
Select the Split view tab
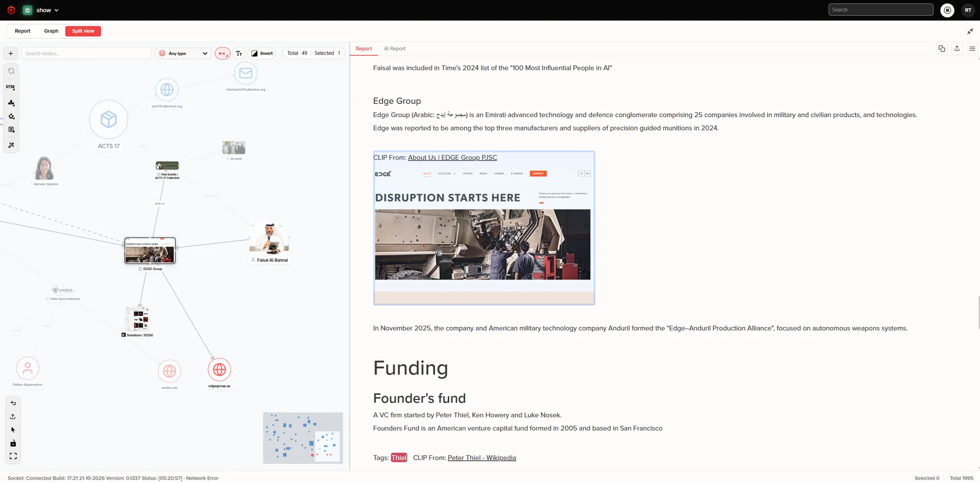pyautogui.click(x=83, y=31)
